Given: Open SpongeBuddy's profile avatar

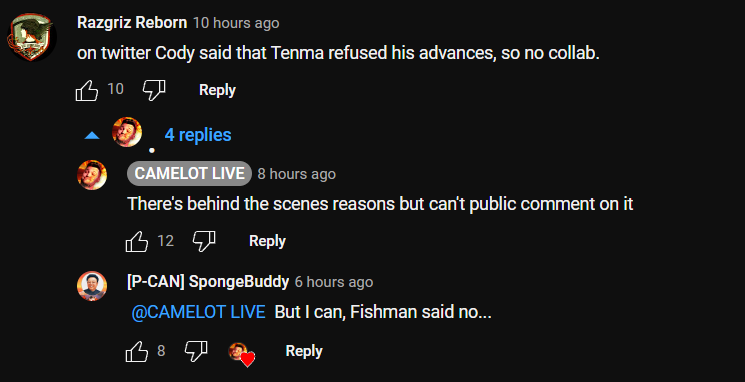Looking at the screenshot, I should point(92,286).
